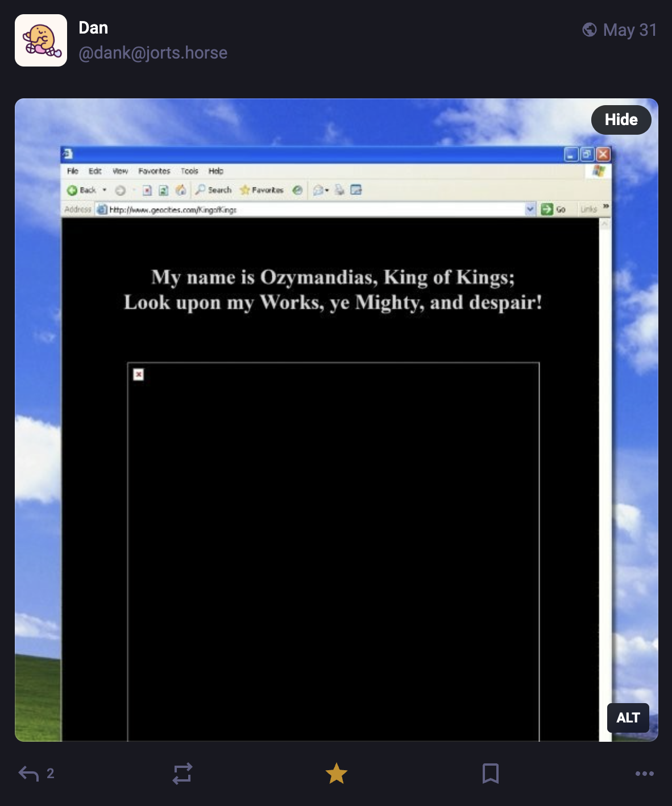This screenshot has height=806, width=672.
Task: Open Help menu in pictured browser
Action: pyautogui.click(x=216, y=171)
